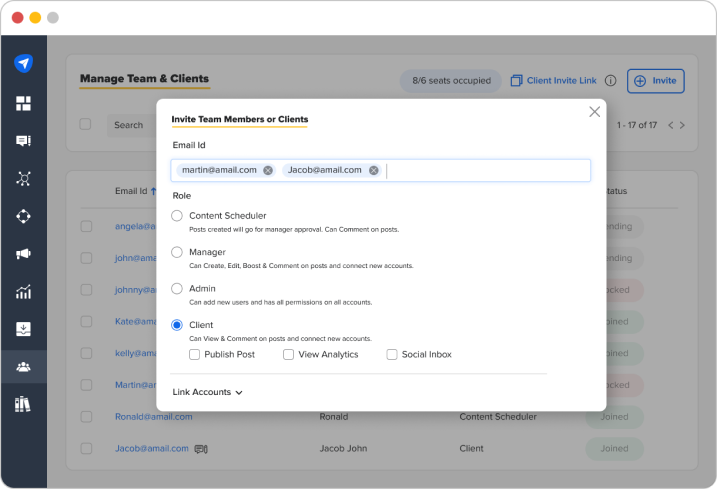Open the content library books icon
This screenshot has width=717, height=489.
coord(22,404)
